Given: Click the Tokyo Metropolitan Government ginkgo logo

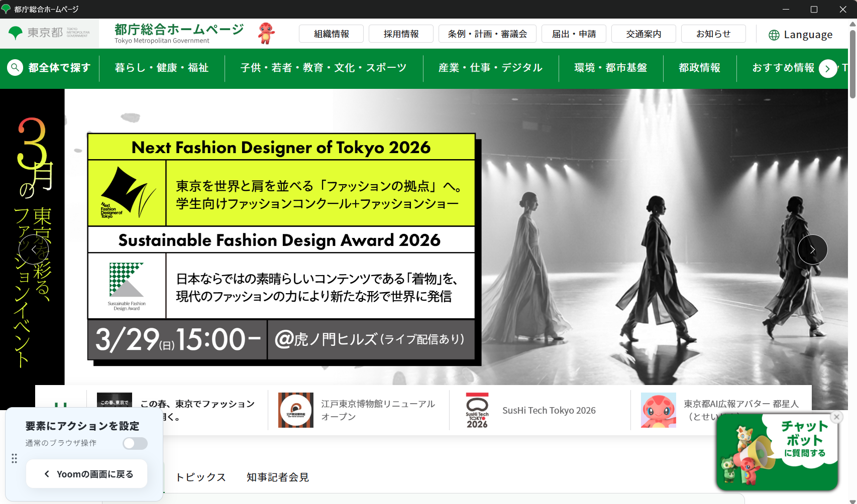Looking at the screenshot, I should (x=16, y=33).
